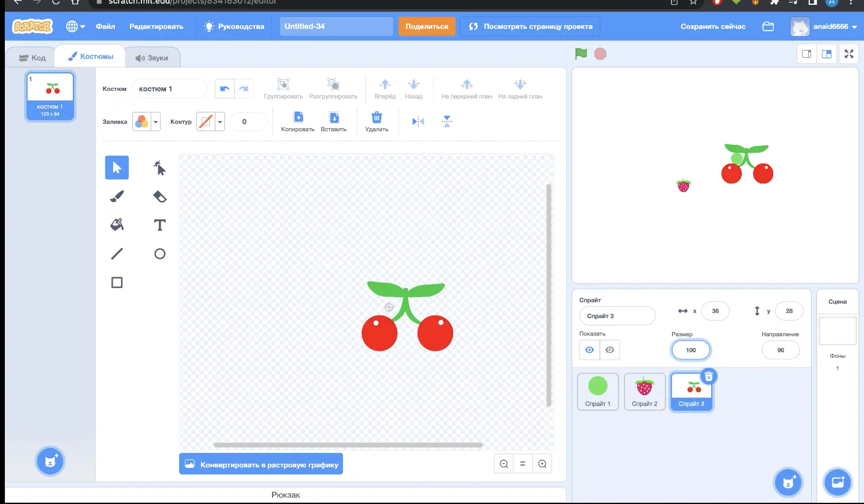Screen dimensions: 864x504
Task: Click the Удалить trash icon
Action: click(x=377, y=117)
